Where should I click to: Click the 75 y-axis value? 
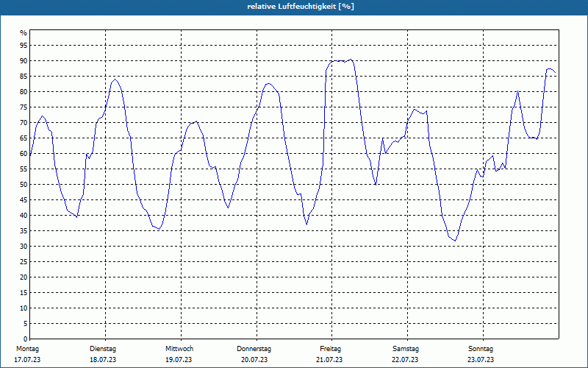(24, 107)
